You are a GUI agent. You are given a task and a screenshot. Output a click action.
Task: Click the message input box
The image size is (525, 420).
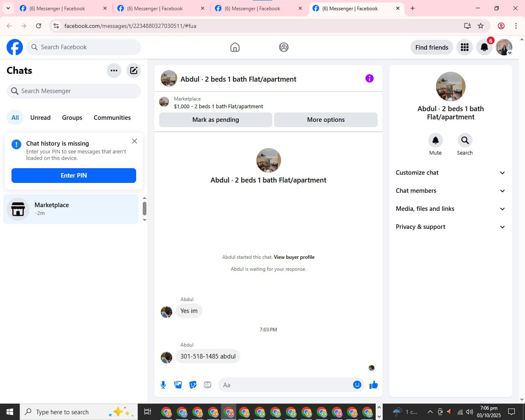point(285,385)
